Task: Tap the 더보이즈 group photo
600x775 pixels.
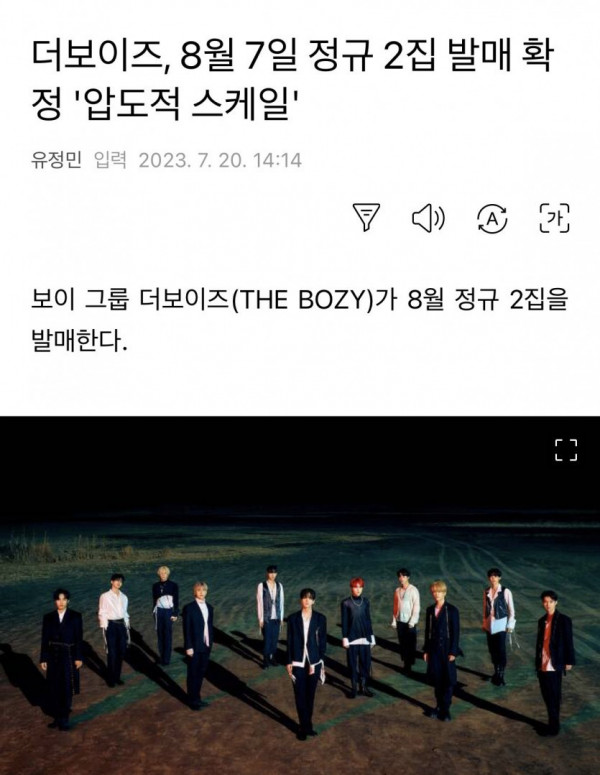Action: tap(300, 596)
